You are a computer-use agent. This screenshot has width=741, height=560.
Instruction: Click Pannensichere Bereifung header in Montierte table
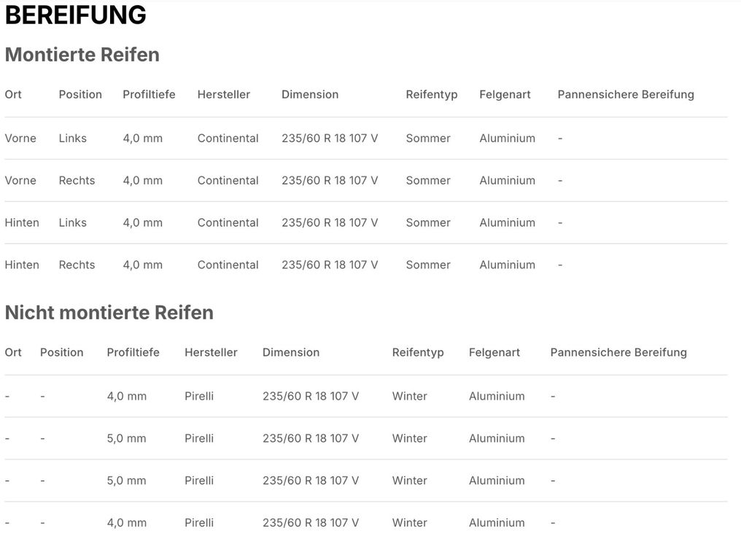point(626,95)
